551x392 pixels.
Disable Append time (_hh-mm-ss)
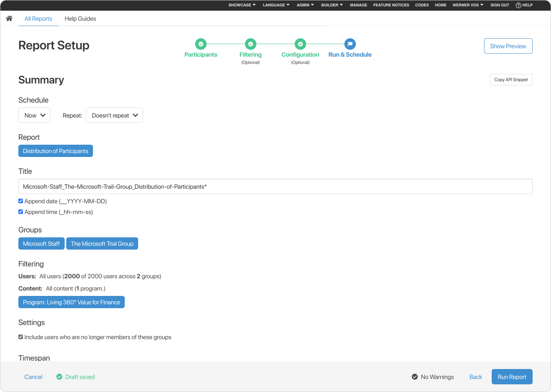[20, 212]
